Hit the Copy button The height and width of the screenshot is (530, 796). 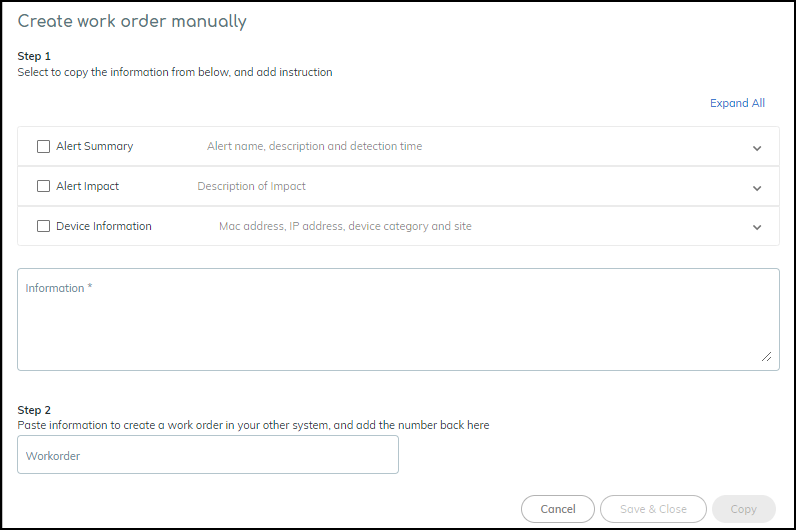[743, 509]
